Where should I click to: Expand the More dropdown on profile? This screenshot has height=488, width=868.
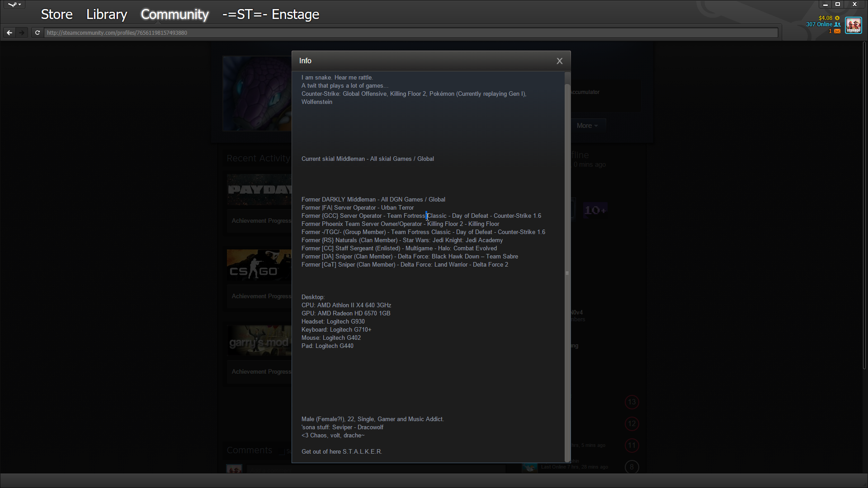587,126
